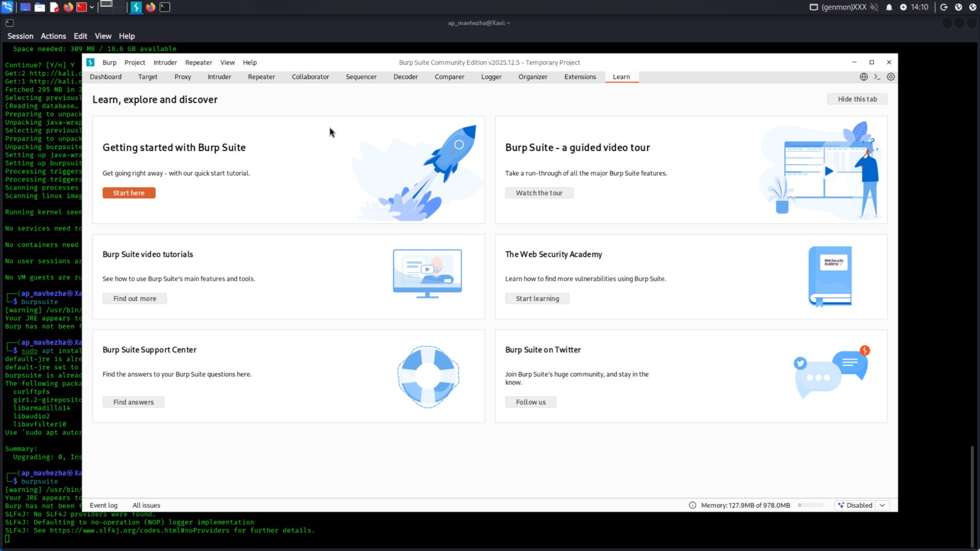Open the file manager folder icon in panel
980x551 pixels.
pos(40,7)
